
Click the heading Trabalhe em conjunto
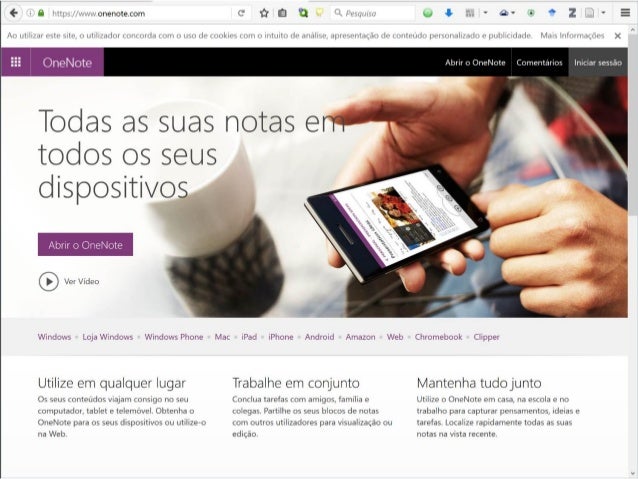[296, 383]
